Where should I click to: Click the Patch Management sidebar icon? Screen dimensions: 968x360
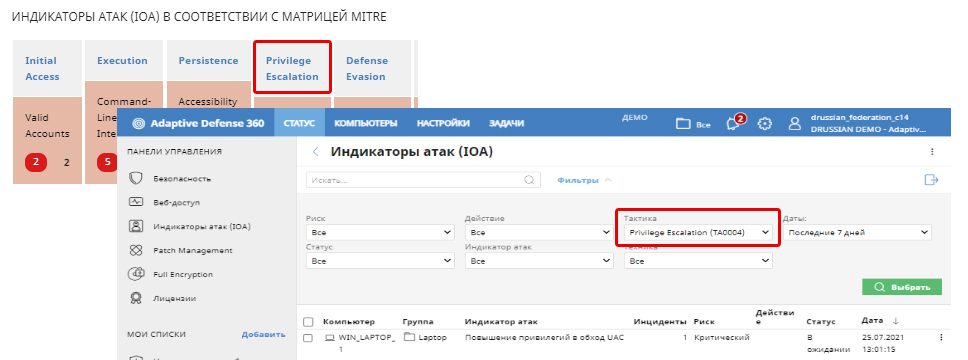pos(136,250)
